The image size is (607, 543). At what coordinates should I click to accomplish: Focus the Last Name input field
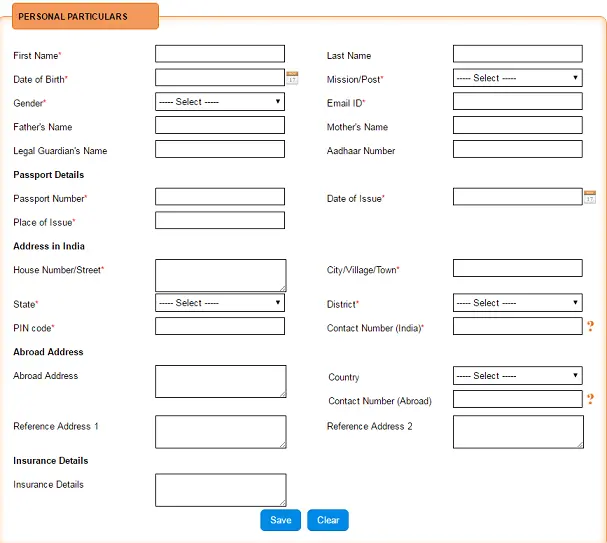pyautogui.click(x=518, y=54)
